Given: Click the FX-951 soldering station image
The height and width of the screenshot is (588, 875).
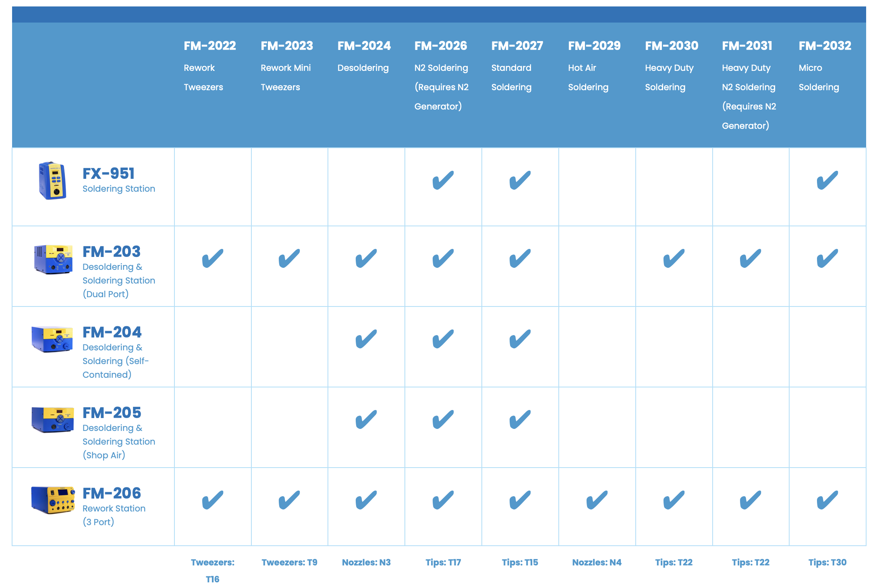Looking at the screenshot, I should pyautogui.click(x=52, y=180).
